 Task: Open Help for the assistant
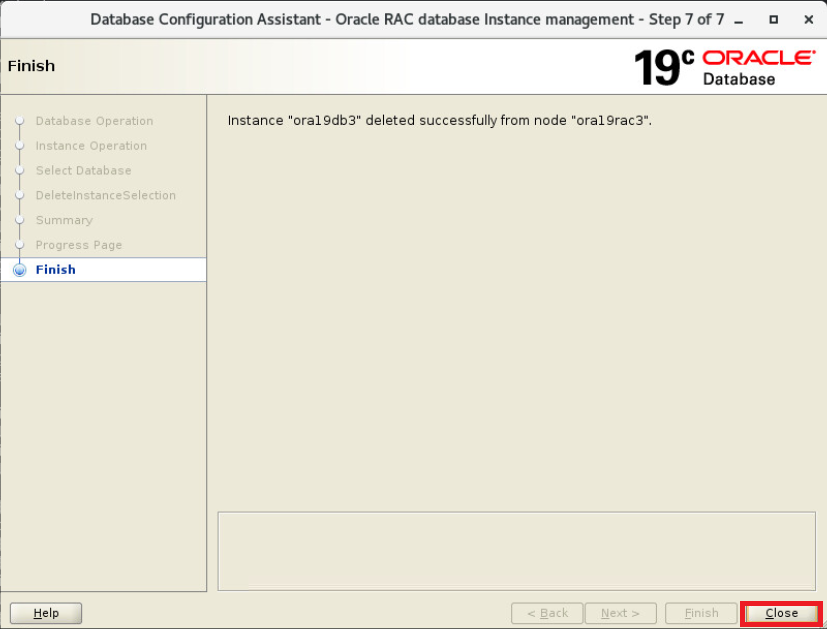click(46, 613)
